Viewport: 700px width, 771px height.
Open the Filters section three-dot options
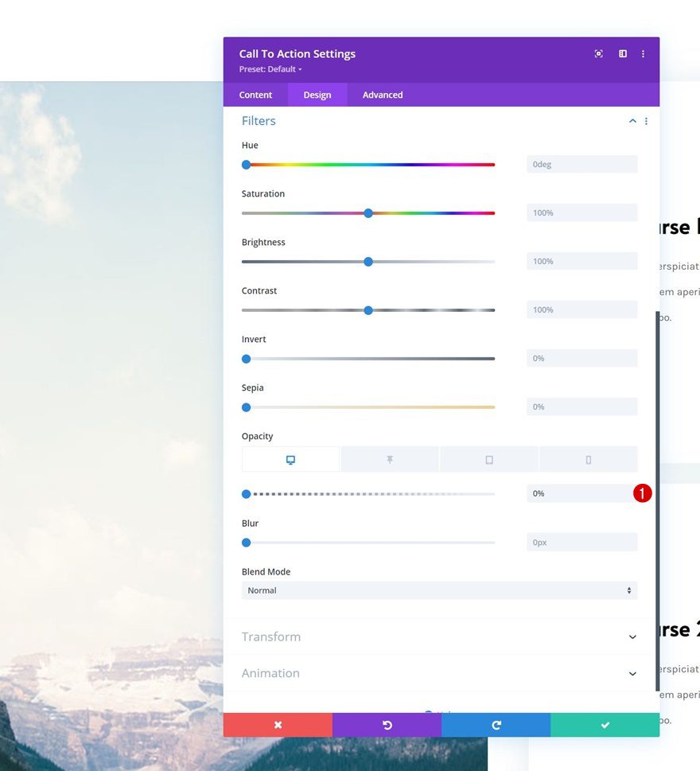pyautogui.click(x=646, y=121)
